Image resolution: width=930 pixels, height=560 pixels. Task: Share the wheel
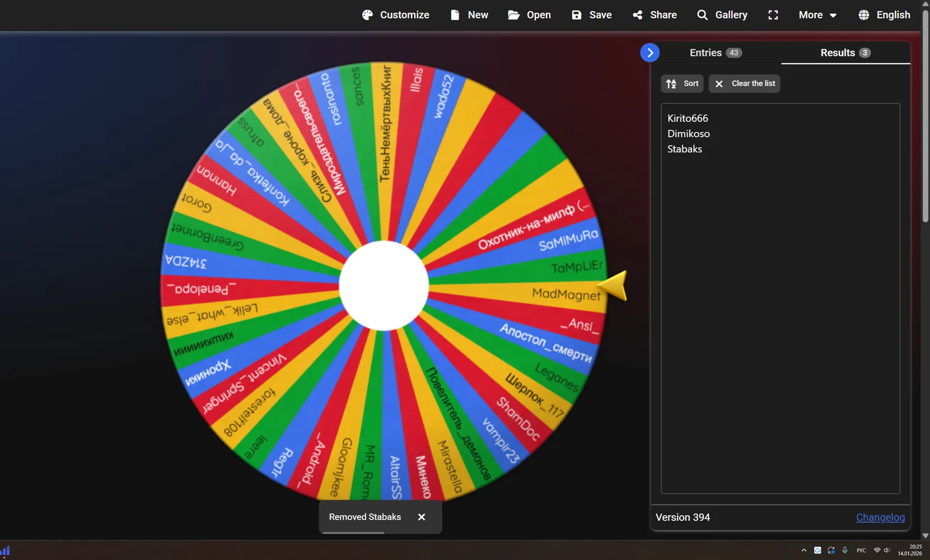point(655,15)
